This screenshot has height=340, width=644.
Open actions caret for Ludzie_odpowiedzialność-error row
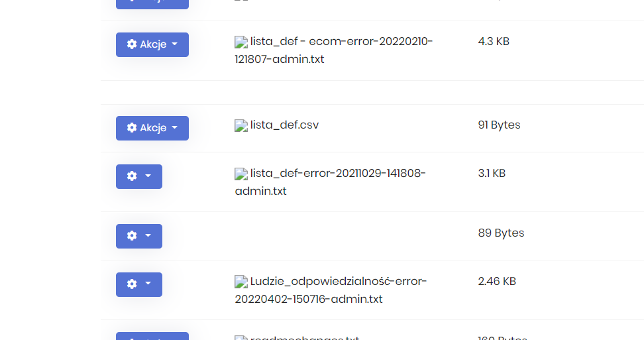tap(148, 284)
